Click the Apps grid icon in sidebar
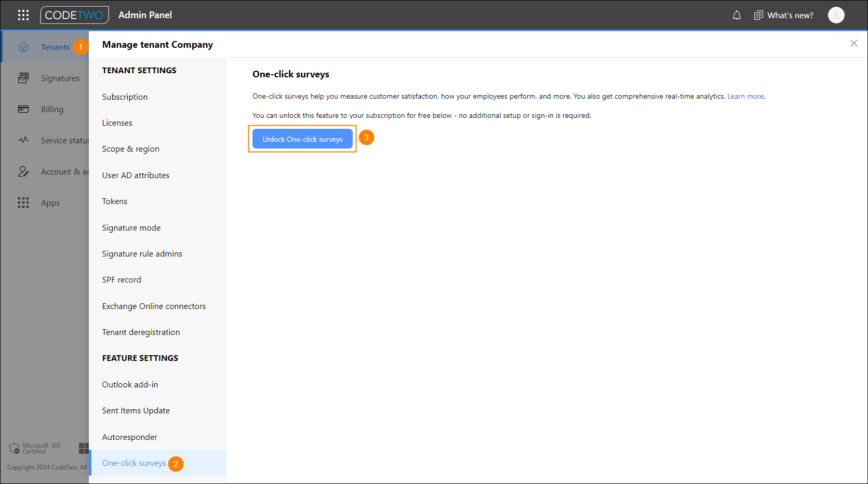 [x=23, y=203]
